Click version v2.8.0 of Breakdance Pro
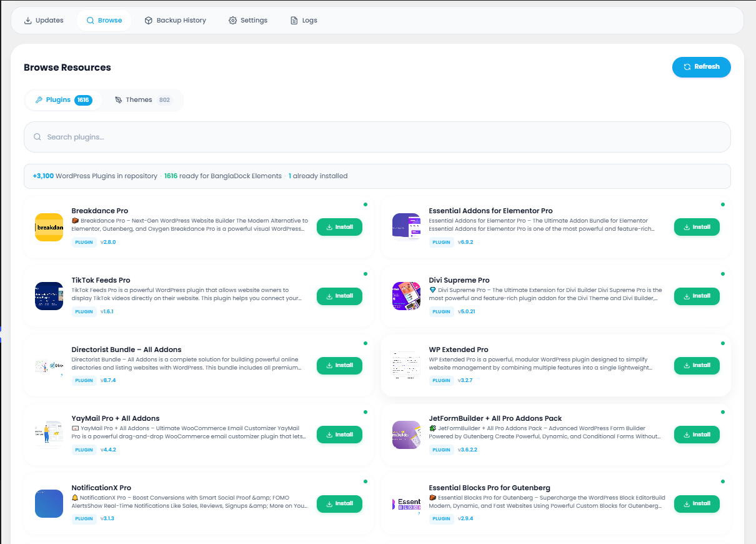This screenshot has height=544, width=756. pyautogui.click(x=108, y=242)
